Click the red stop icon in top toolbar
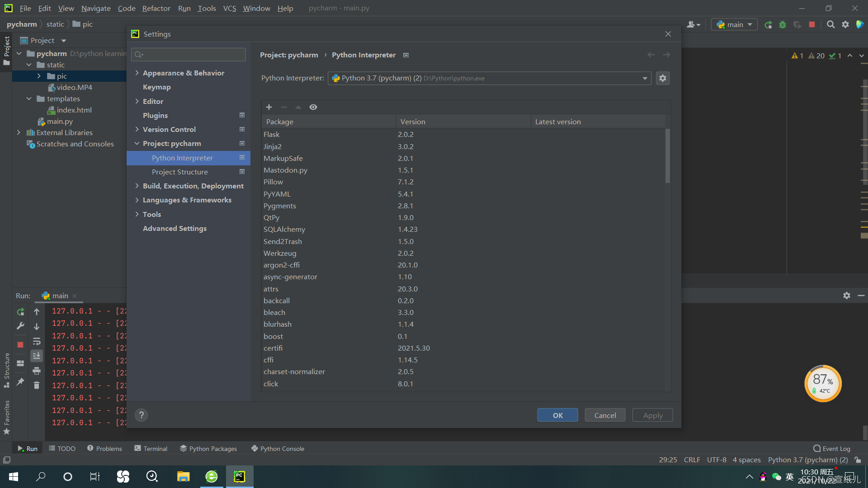Screen dimensions: 868x488 click(x=812, y=24)
